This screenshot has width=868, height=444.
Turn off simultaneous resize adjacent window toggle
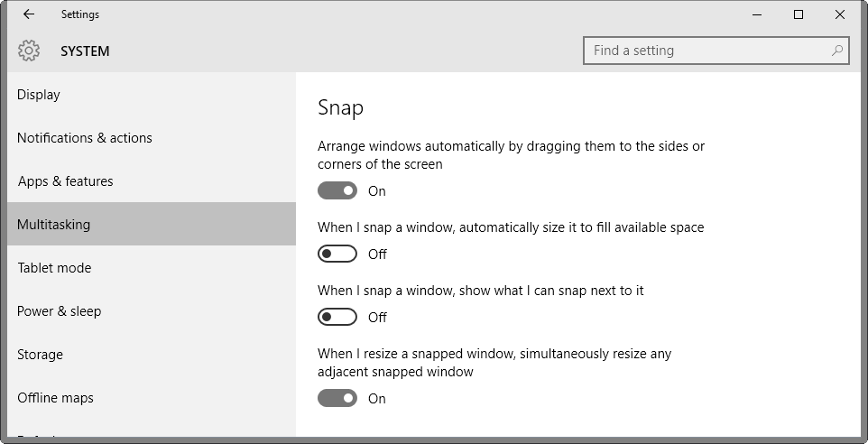(x=337, y=398)
